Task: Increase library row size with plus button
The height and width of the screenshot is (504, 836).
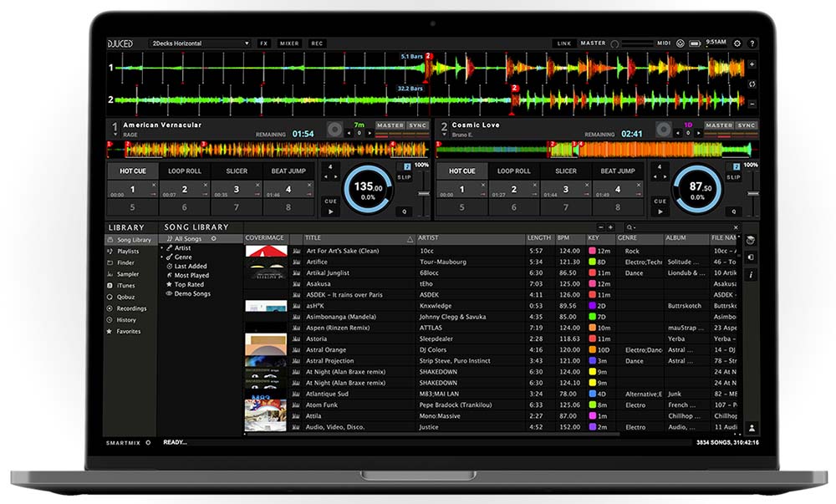Action: [610, 227]
